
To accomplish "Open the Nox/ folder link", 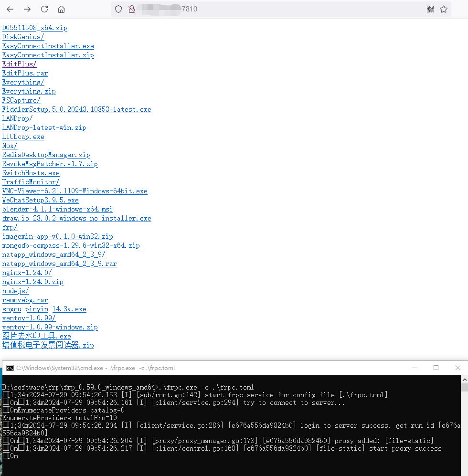I will [x=10, y=146].
